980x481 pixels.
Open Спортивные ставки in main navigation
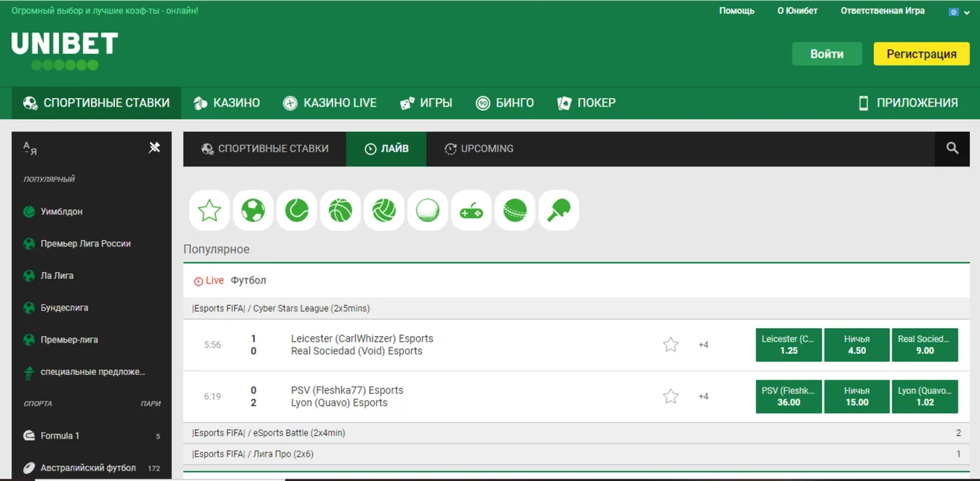point(96,103)
